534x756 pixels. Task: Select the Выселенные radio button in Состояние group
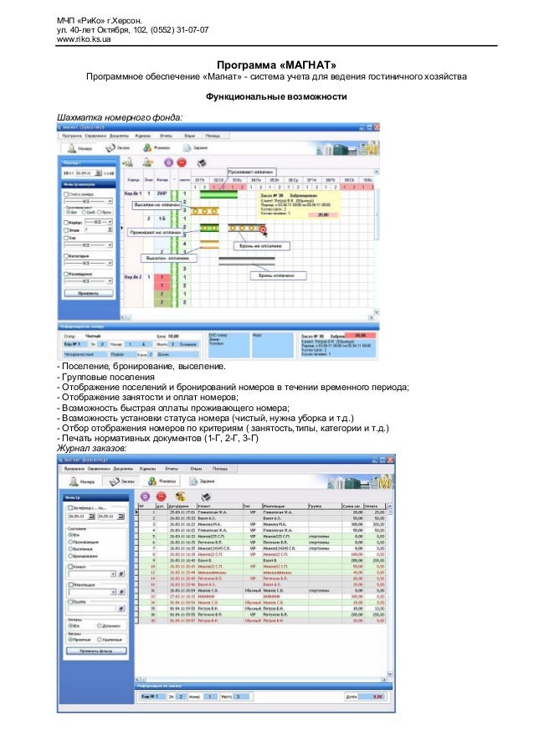coord(71,548)
